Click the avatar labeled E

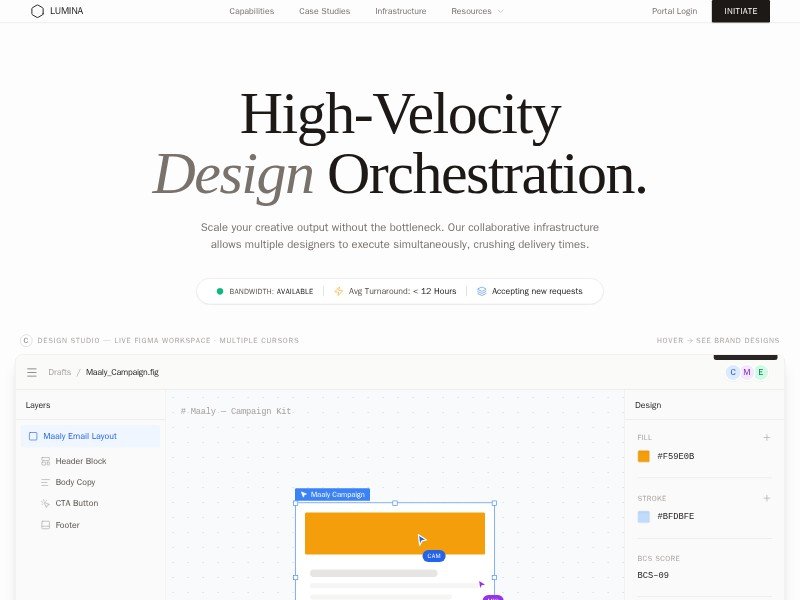click(761, 372)
